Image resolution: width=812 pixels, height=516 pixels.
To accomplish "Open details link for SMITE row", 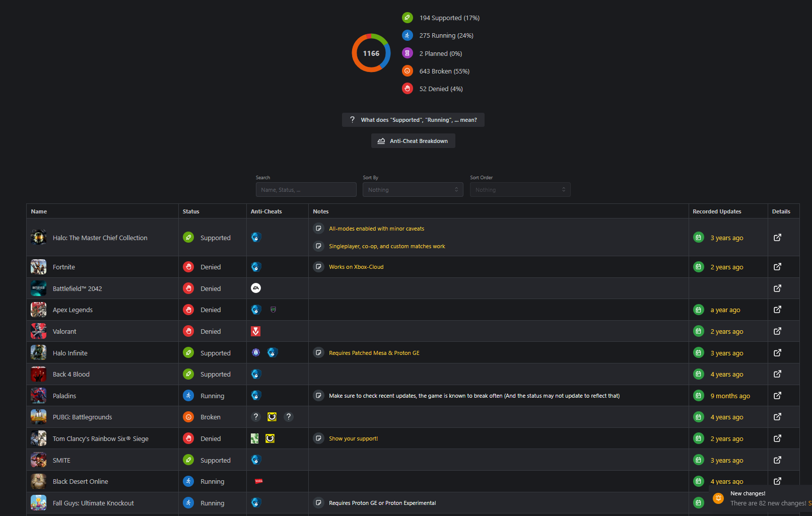I will coord(777,460).
